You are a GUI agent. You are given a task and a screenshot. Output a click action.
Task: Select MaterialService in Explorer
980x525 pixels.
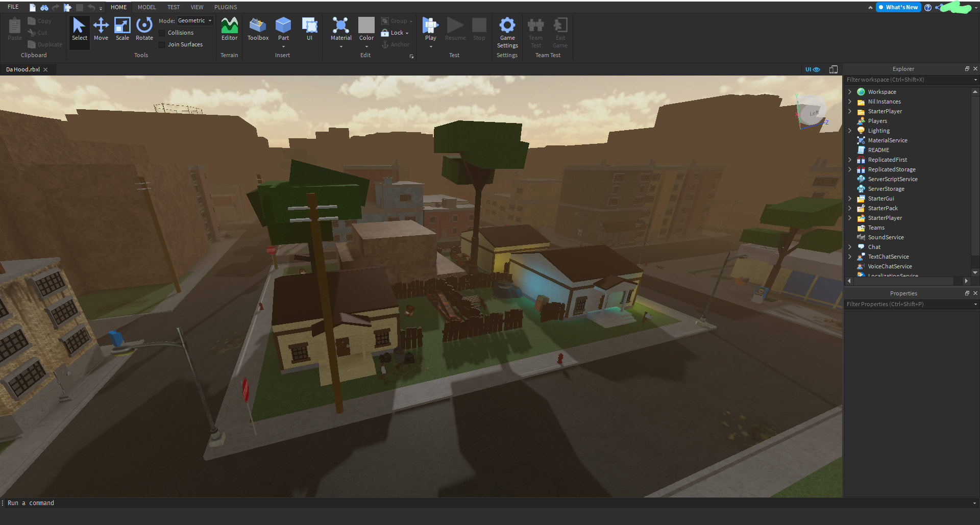[887, 140]
